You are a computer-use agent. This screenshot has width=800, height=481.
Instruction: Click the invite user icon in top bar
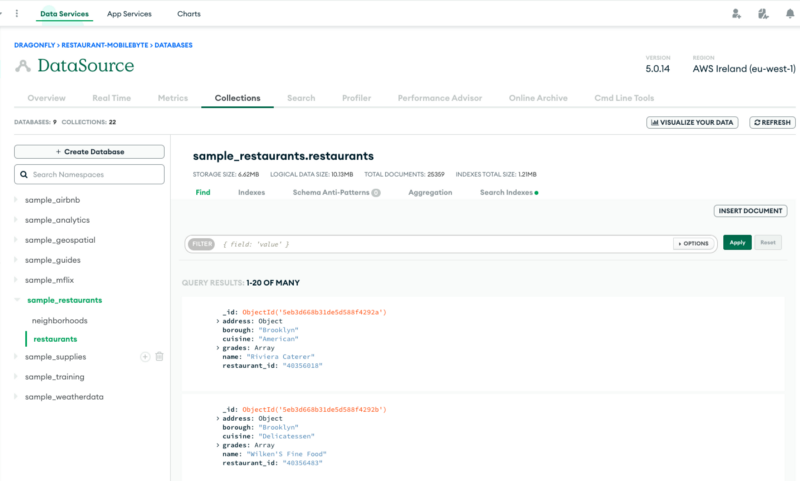736,14
